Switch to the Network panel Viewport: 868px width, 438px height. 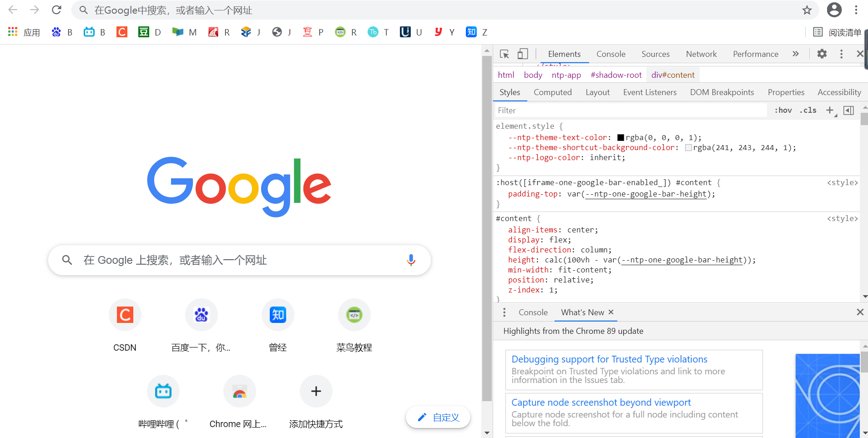[701, 54]
